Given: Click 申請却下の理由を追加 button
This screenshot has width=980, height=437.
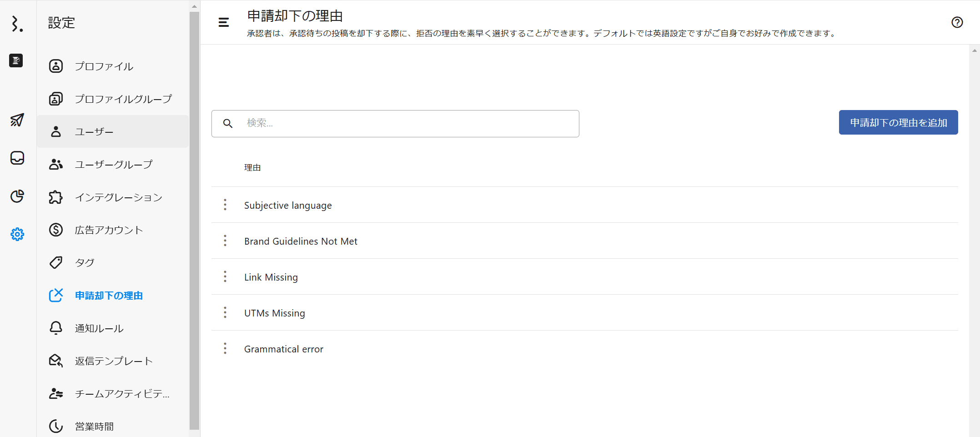Looking at the screenshot, I should 898,122.
